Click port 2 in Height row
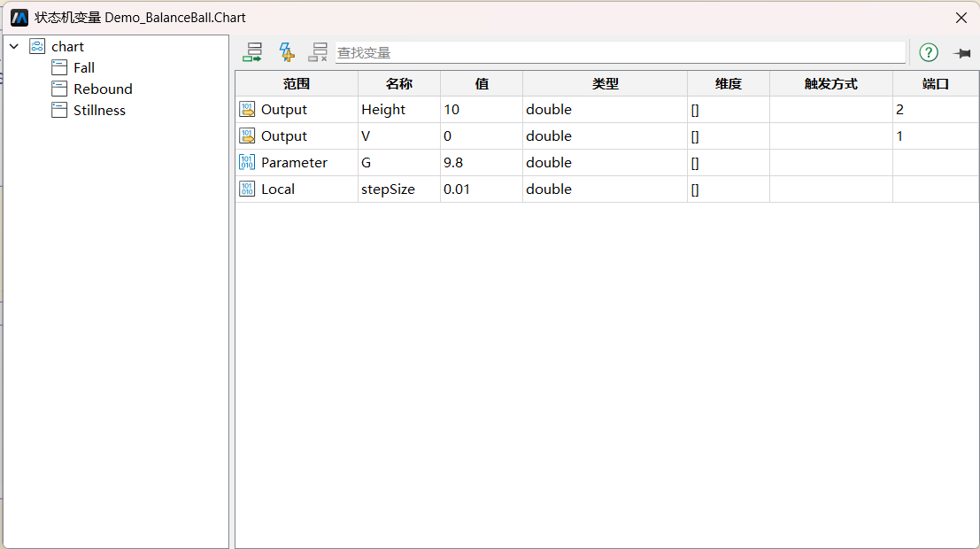Image resolution: width=980 pixels, height=549 pixels. click(x=936, y=110)
